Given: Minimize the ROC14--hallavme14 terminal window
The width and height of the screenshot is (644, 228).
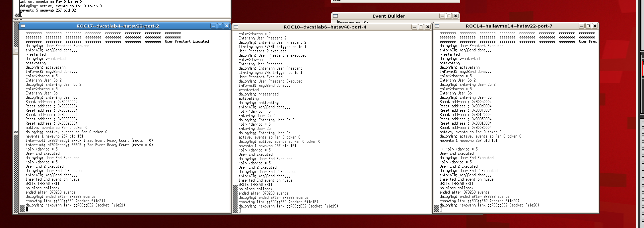Looking at the screenshot, I should point(582,26).
